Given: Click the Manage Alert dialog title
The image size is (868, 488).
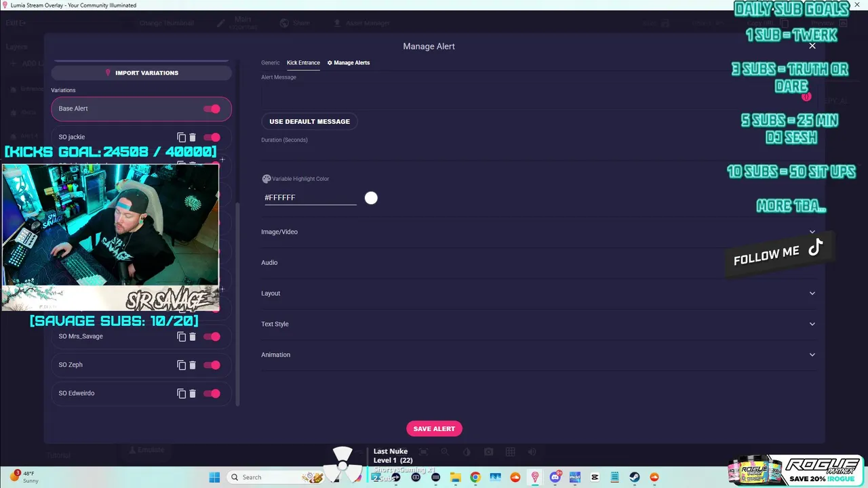Looking at the screenshot, I should click(429, 46).
